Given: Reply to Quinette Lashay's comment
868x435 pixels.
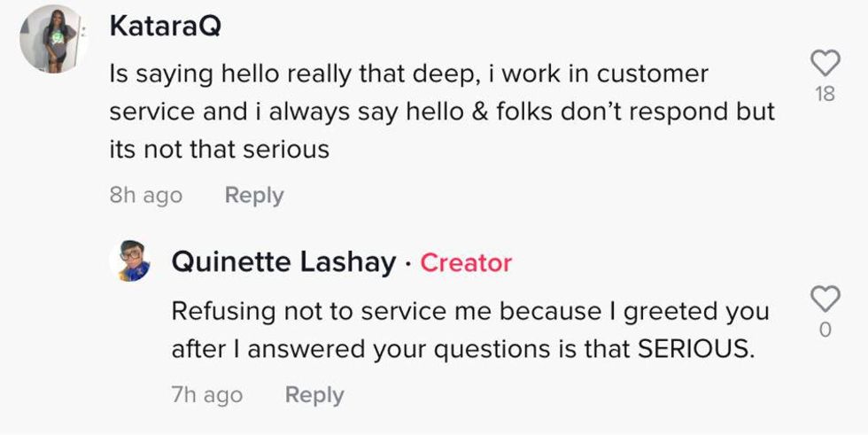Looking at the screenshot, I should pos(314,394).
